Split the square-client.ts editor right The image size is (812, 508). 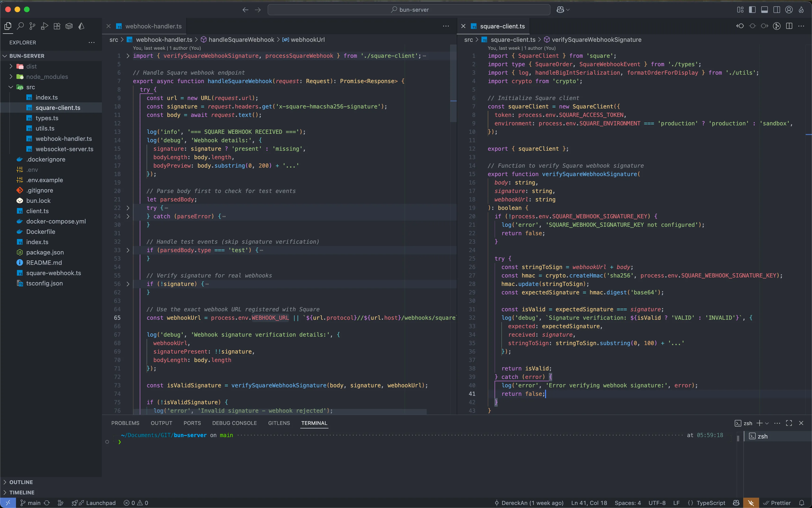click(789, 26)
